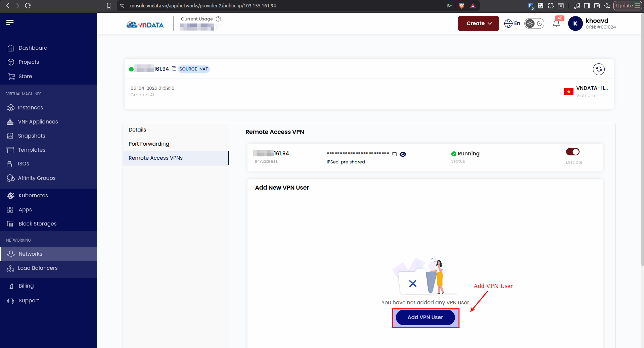Screen dimensions: 644x348
Task: Open browser extensions puzzle icon
Action: click(551, 6)
